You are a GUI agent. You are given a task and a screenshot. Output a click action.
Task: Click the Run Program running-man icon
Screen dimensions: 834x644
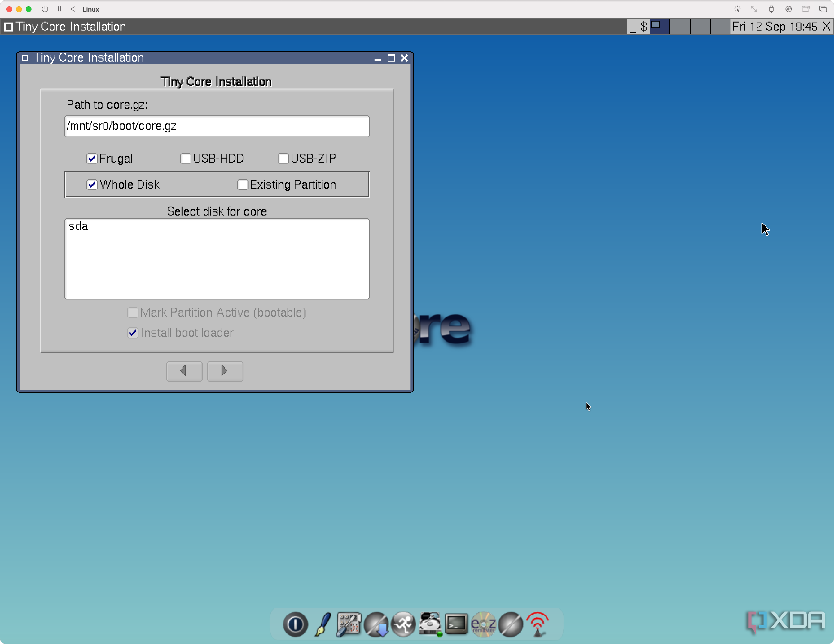click(403, 624)
